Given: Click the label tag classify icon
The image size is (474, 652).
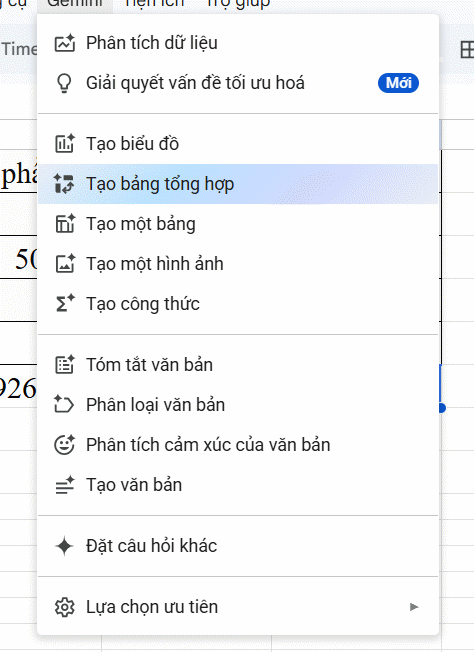Looking at the screenshot, I should (x=64, y=404).
